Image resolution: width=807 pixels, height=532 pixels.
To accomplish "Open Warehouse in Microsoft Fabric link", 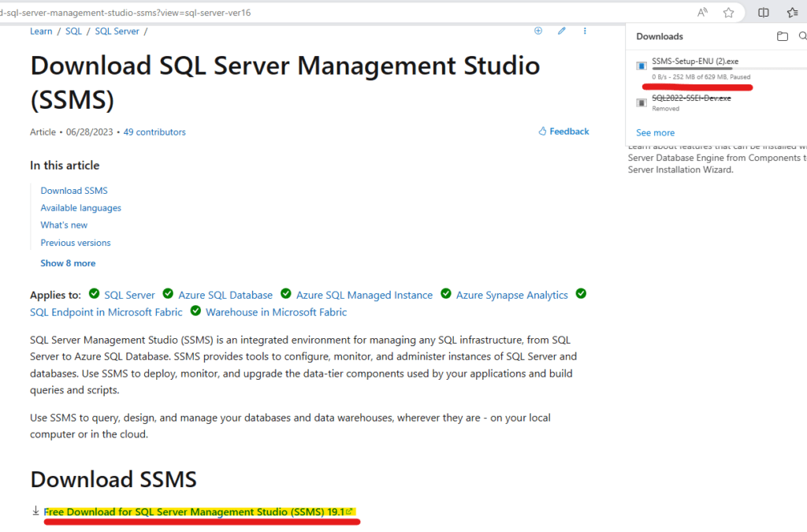I will [x=277, y=312].
